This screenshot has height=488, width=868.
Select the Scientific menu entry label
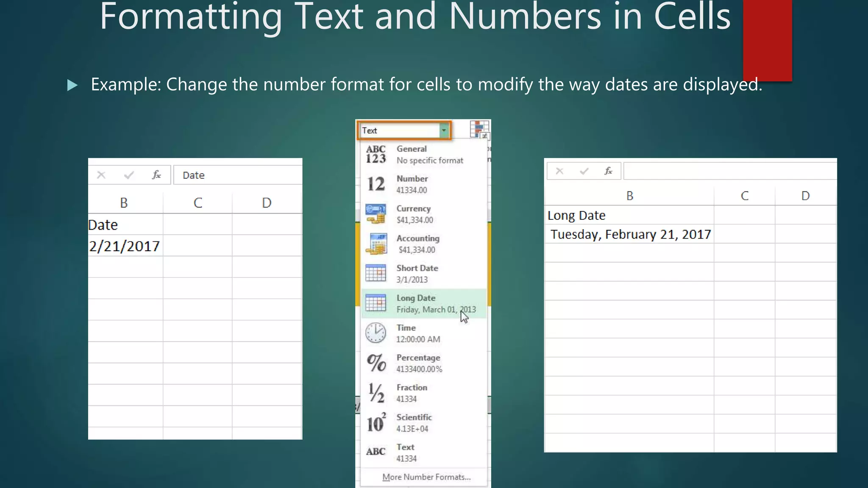(414, 417)
